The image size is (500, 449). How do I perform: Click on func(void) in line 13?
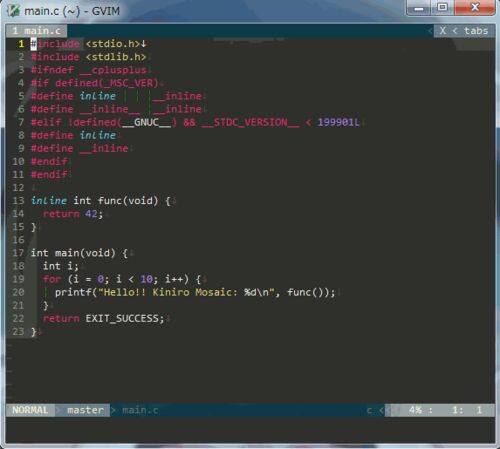pyautogui.click(x=128, y=201)
